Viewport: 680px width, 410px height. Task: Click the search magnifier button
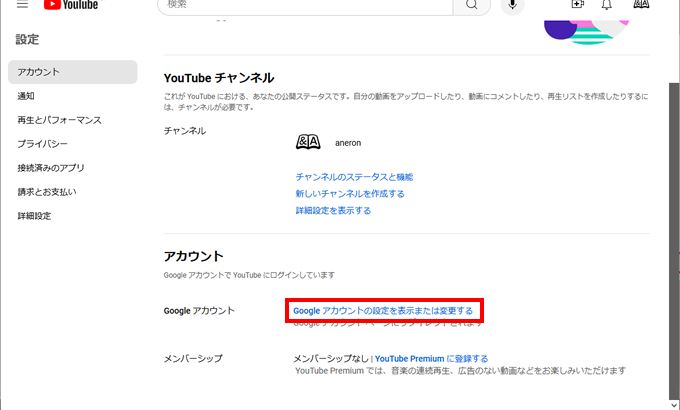coord(472,5)
